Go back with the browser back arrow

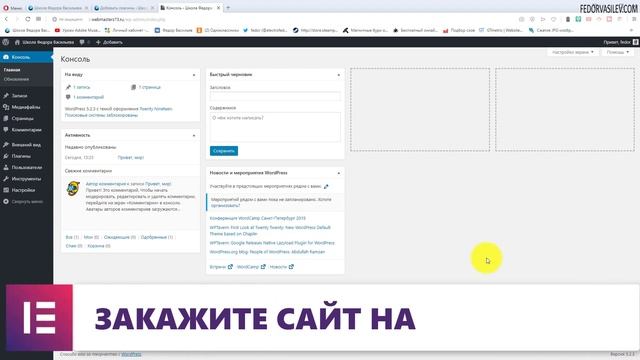pos(6,19)
